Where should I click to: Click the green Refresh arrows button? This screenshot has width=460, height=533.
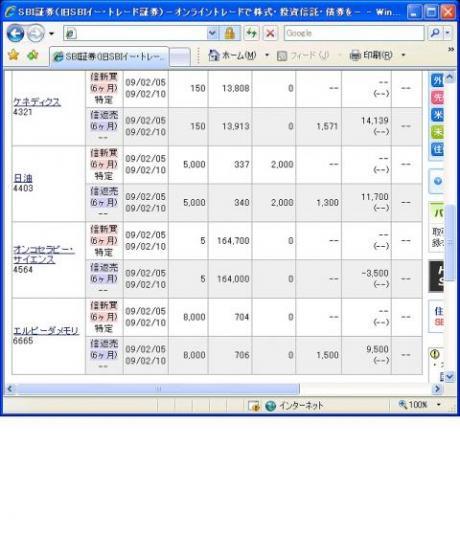tap(252, 33)
